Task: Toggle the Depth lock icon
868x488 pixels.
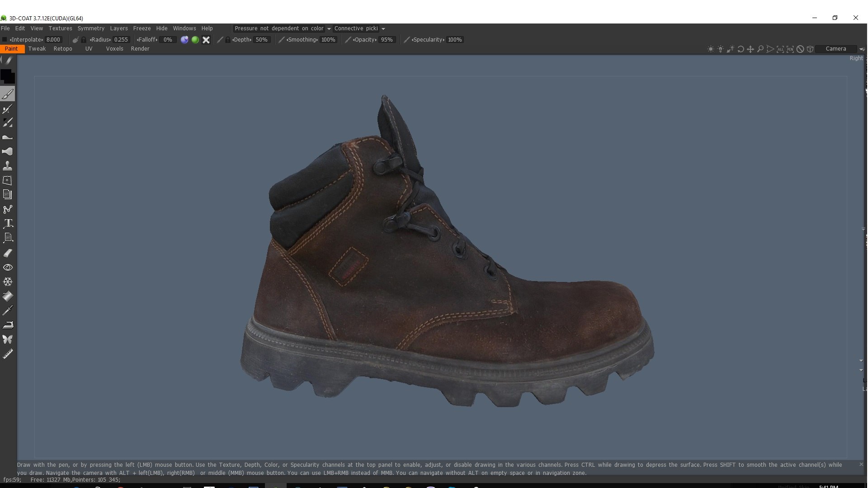Action: [227, 40]
